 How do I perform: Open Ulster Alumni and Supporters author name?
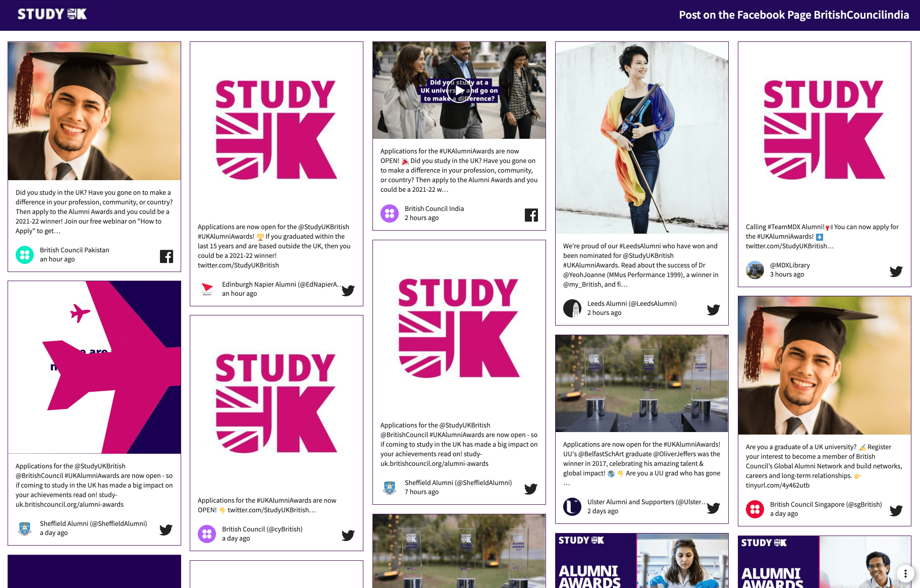coord(646,502)
